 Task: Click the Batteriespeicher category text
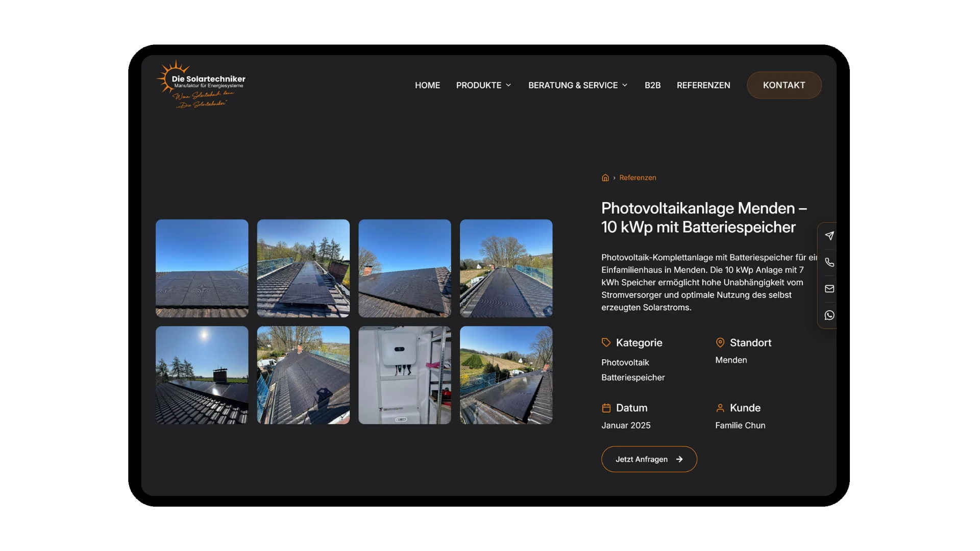click(x=633, y=378)
